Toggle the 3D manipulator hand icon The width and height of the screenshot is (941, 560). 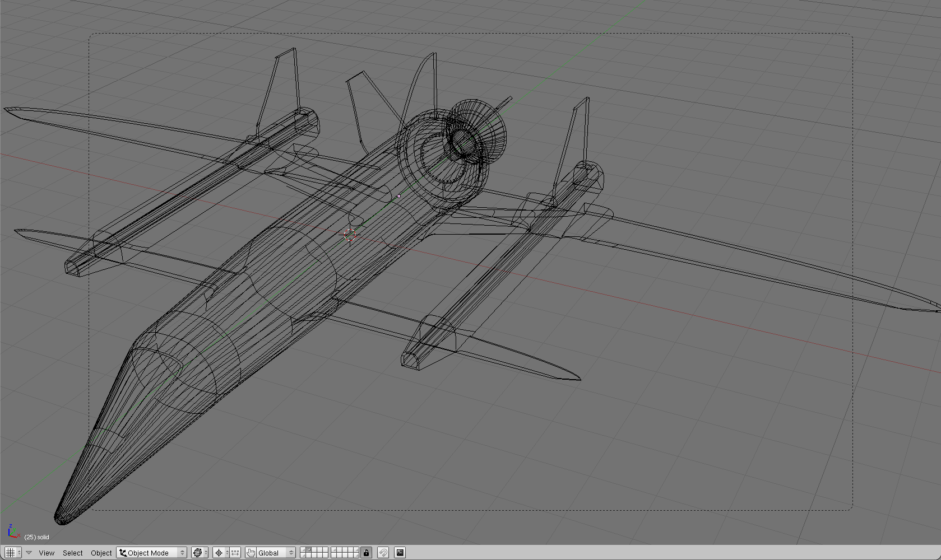pyautogui.click(x=251, y=553)
